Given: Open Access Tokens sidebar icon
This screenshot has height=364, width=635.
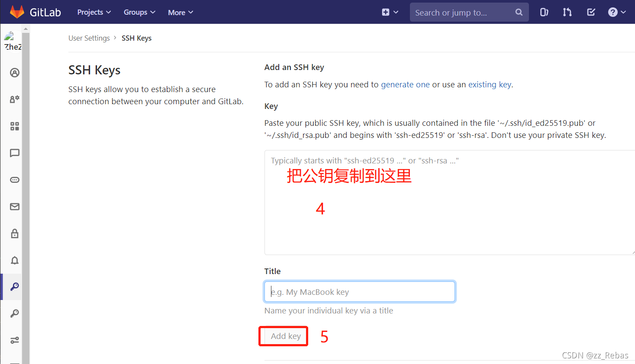Looking at the screenshot, I should [x=15, y=180].
